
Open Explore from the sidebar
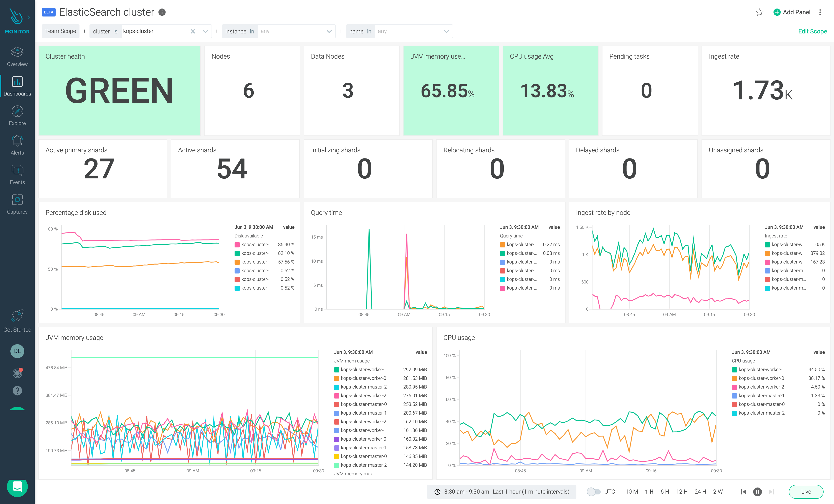[x=17, y=112]
